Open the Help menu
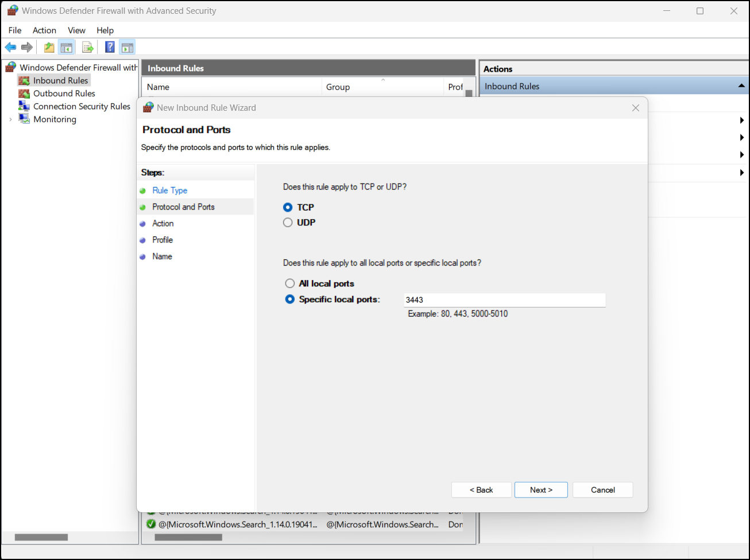 click(105, 30)
